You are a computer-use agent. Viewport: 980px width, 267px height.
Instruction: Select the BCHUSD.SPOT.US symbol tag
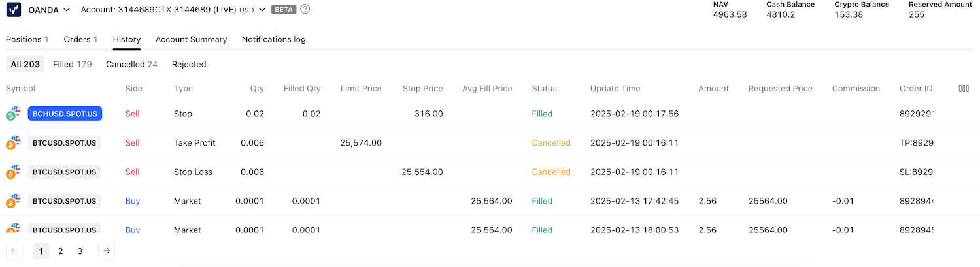tap(65, 114)
